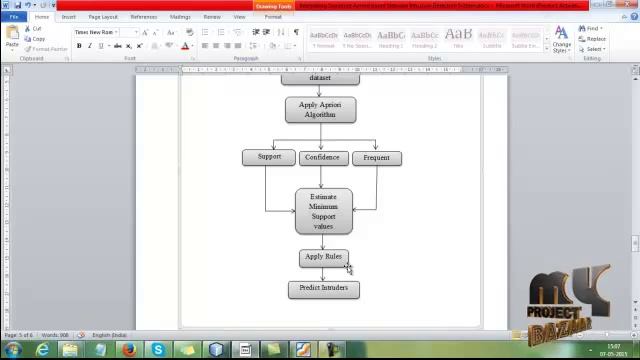
Task: Click the Sort icon
Action: coord(281,32)
